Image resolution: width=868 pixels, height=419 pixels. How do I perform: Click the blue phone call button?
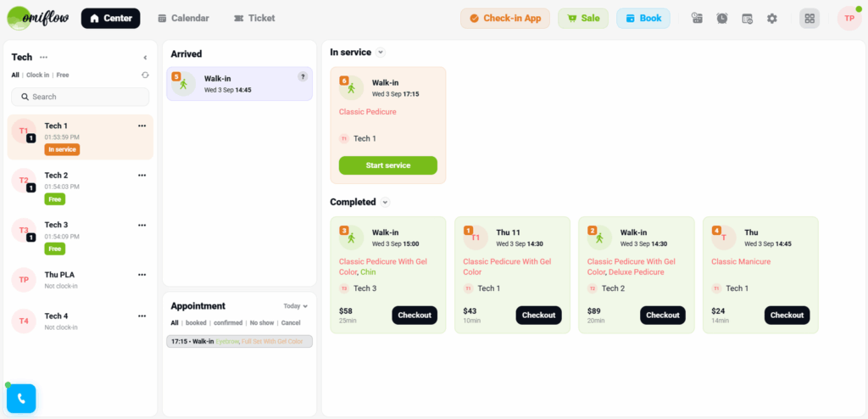point(21,398)
